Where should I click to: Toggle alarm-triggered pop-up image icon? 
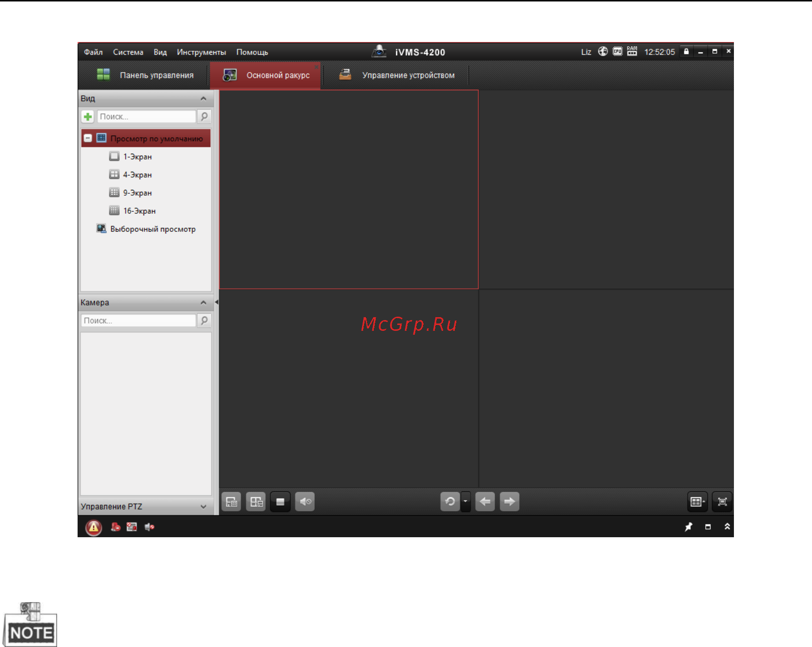point(132,527)
